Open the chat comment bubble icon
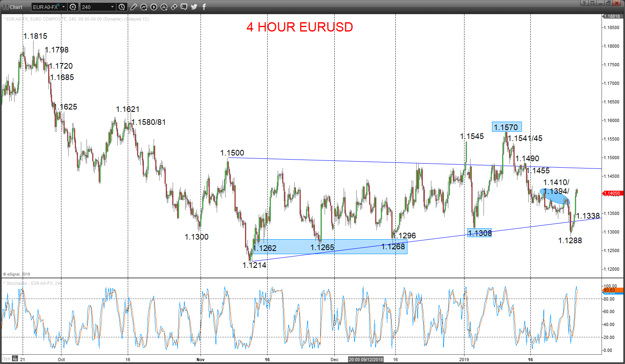The height and width of the screenshot is (364, 625). point(184,7)
